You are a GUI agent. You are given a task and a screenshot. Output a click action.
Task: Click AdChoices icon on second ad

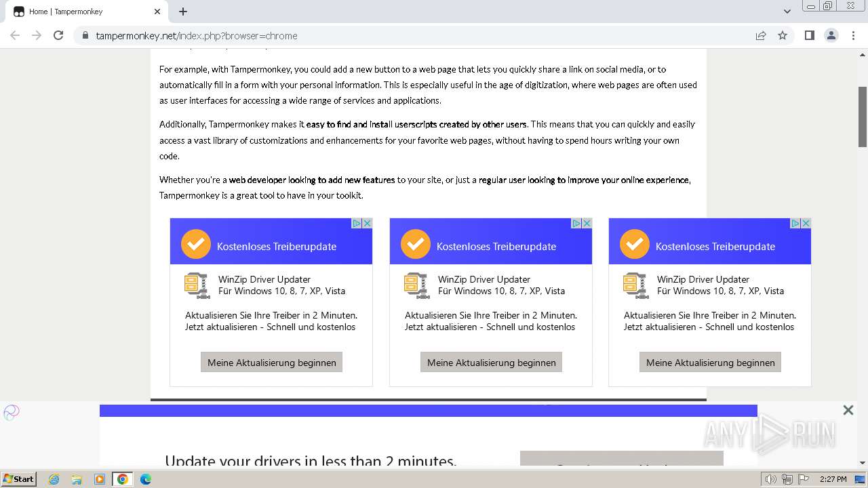(576, 223)
